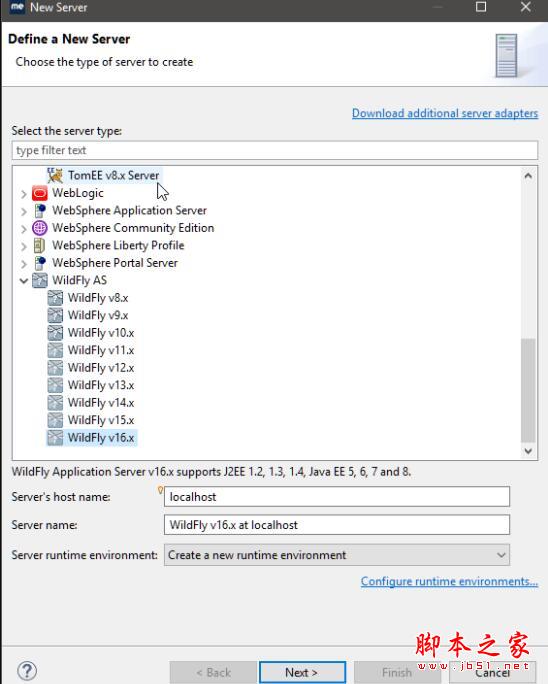Select WildFly v16.x server type

tap(101, 438)
